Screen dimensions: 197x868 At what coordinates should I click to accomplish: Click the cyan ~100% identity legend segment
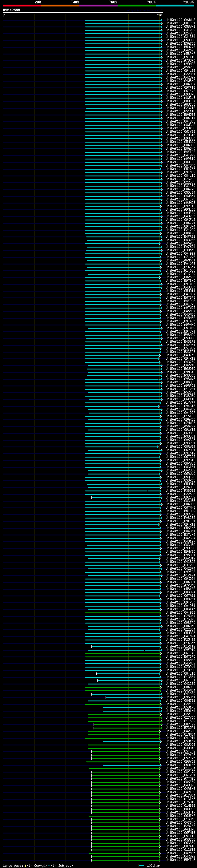pos(175,6)
